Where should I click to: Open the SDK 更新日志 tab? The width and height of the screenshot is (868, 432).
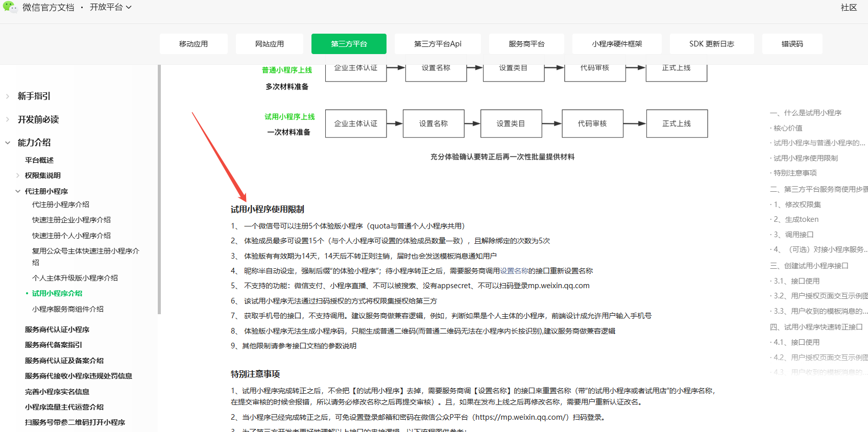click(x=712, y=44)
